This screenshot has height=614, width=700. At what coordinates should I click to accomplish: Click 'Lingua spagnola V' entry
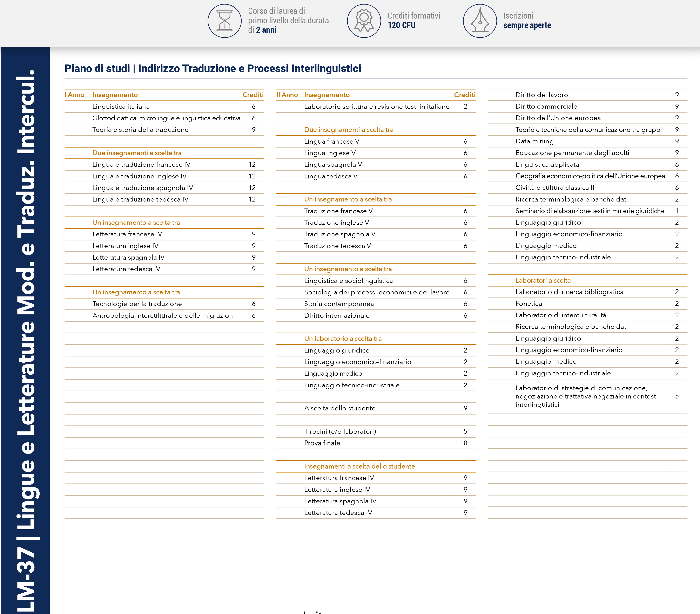(333, 165)
